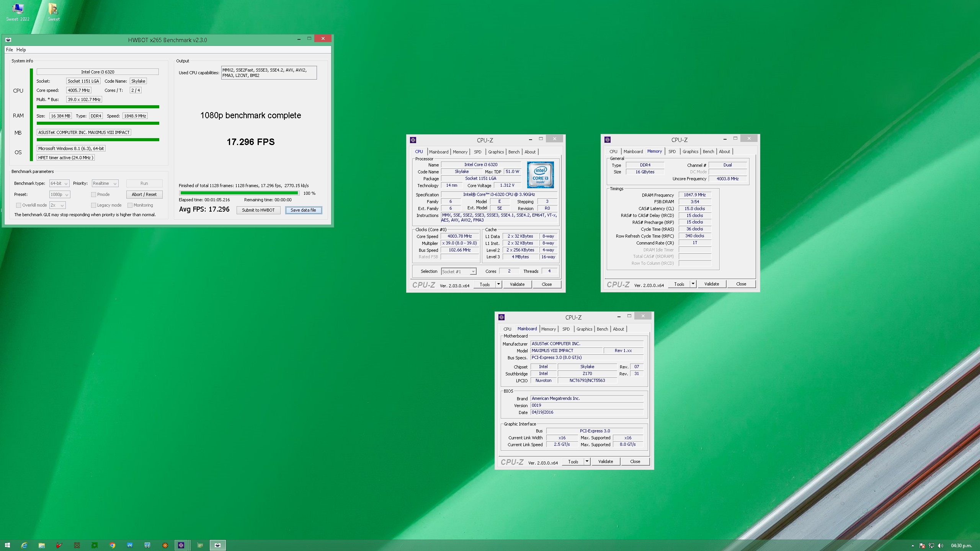
Task: Open the network status tray icon
Action: (x=931, y=546)
